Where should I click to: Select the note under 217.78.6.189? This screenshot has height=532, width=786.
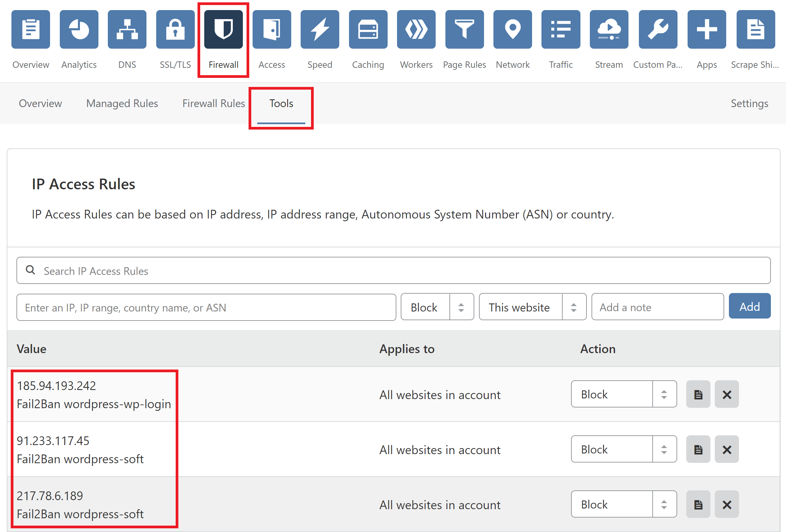pyautogui.click(x=80, y=515)
